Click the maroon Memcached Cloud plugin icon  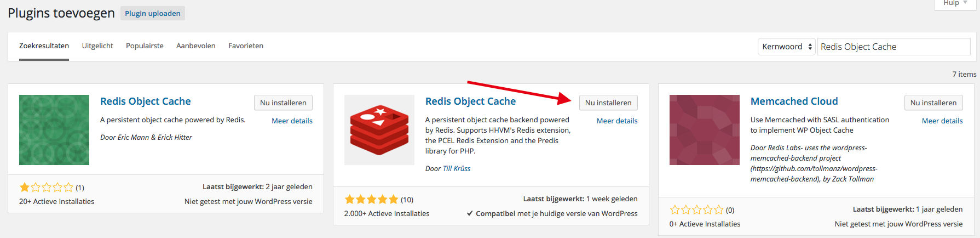(704, 130)
